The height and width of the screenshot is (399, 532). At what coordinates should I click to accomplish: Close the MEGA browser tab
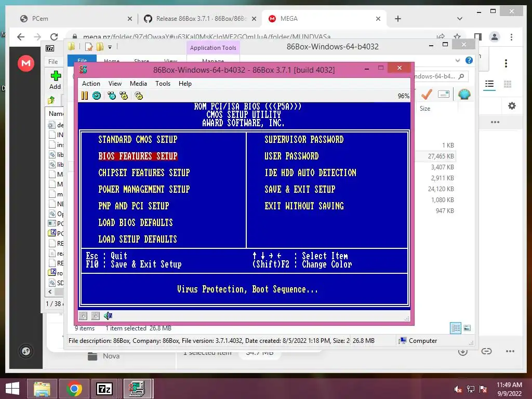(x=378, y=19)
